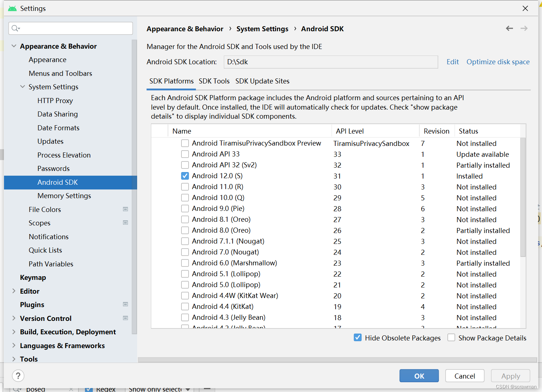Click the back navigation arrow
The height and width of the screenshot is (392, 542).
(509, 28)
